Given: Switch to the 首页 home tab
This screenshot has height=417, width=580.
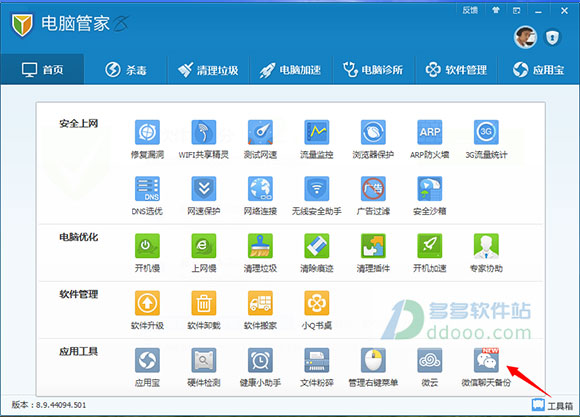Looking at the screenshot, I should tap(42, 70).
